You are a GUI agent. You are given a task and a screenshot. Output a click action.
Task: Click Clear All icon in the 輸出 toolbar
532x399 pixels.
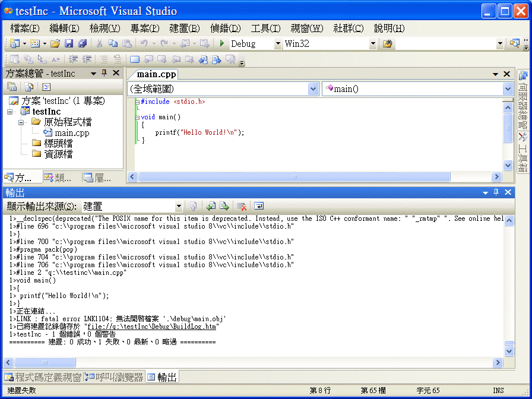coord(242,206)
